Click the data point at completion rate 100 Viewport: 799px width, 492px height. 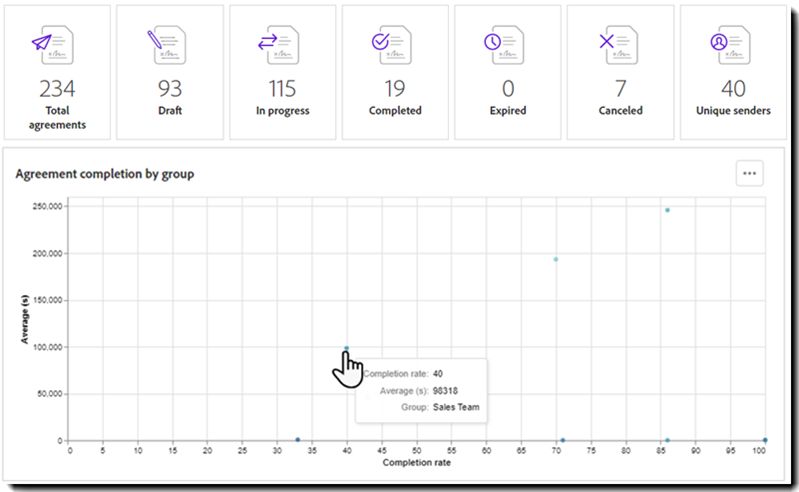click(x=765, y=440)
